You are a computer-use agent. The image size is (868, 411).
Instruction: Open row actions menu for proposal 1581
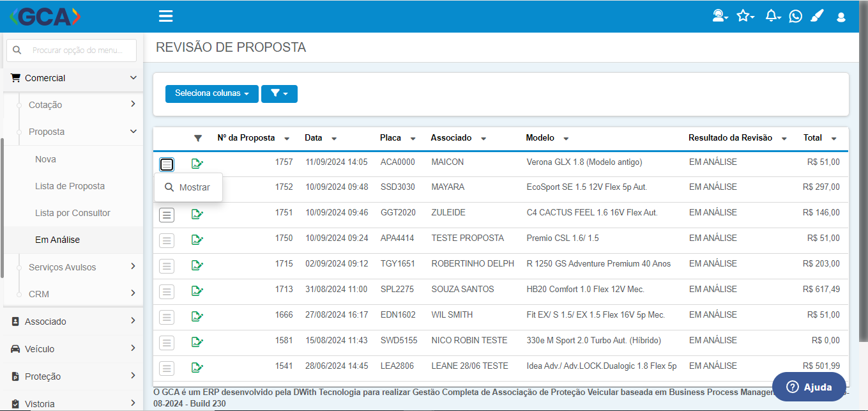coord(167,343)
